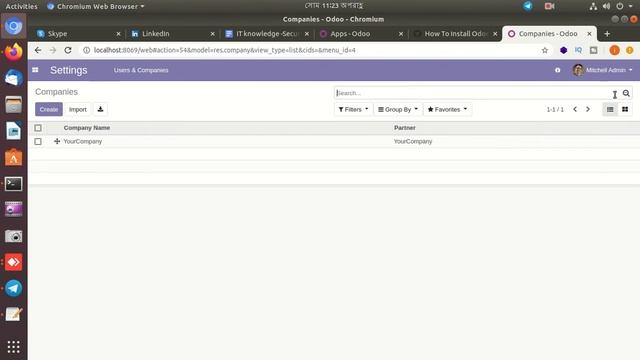Open Mitchell Admin user menu
Image resolution: width=640 pixels, height=360 pixels.
[x=602, y=70]
